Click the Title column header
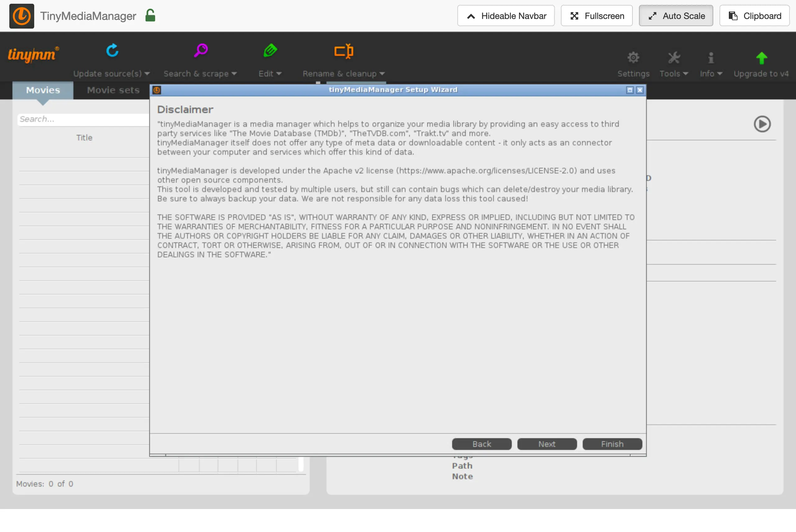 click(84, 138)
